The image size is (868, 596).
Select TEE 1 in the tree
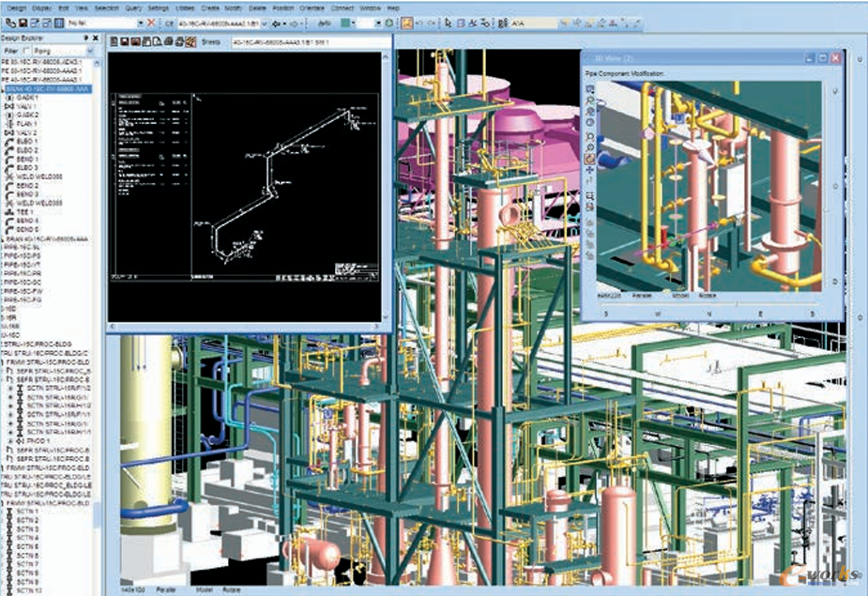(25, 211)
